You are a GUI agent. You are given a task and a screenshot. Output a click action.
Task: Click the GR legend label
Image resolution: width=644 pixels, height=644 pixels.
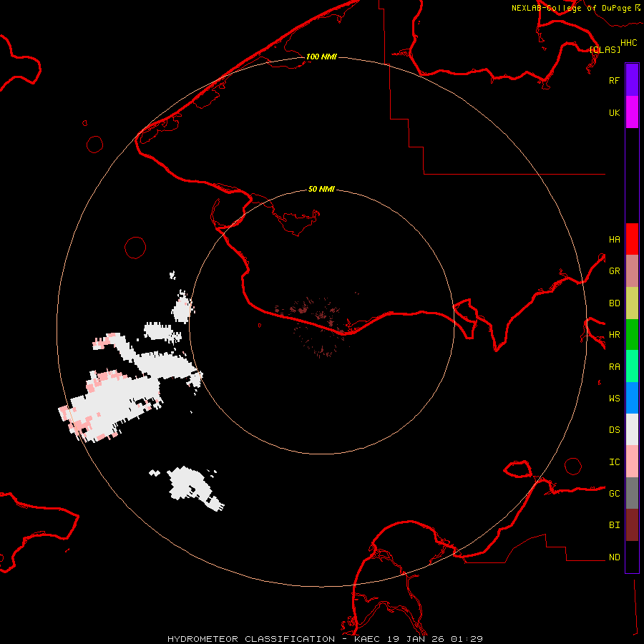click(614, 271)
